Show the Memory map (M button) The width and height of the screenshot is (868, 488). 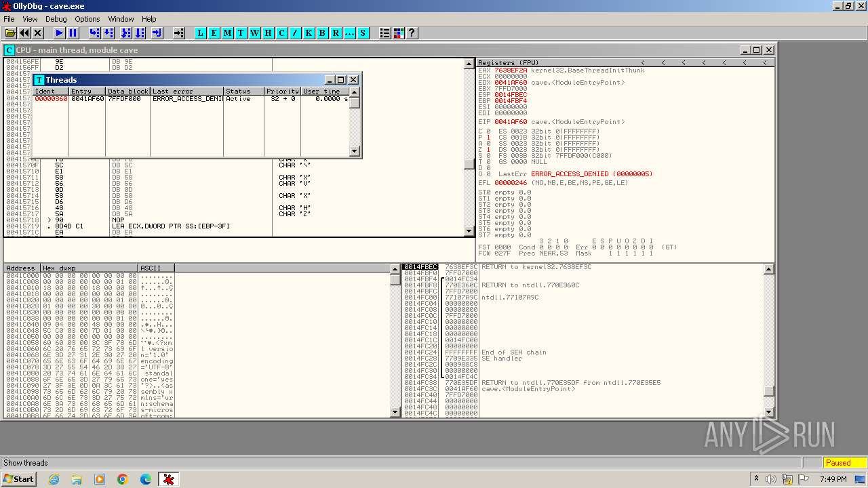point(228,33)
